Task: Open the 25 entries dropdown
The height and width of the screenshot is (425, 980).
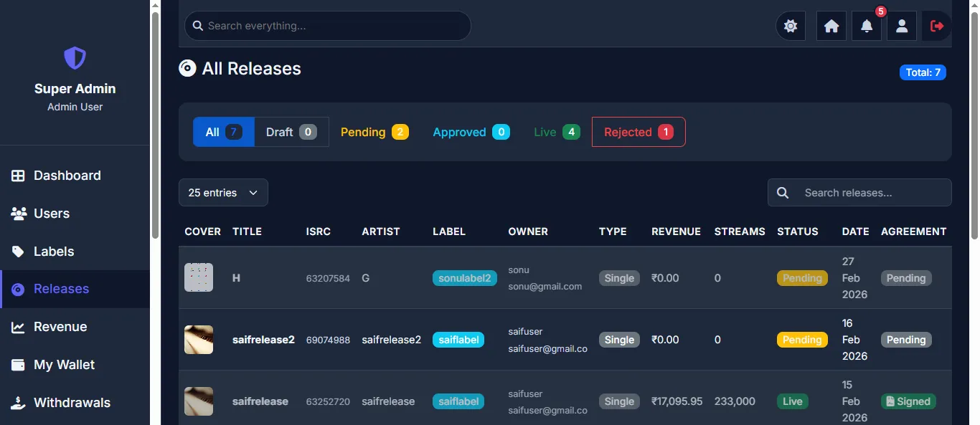Action: click(223, 193)
